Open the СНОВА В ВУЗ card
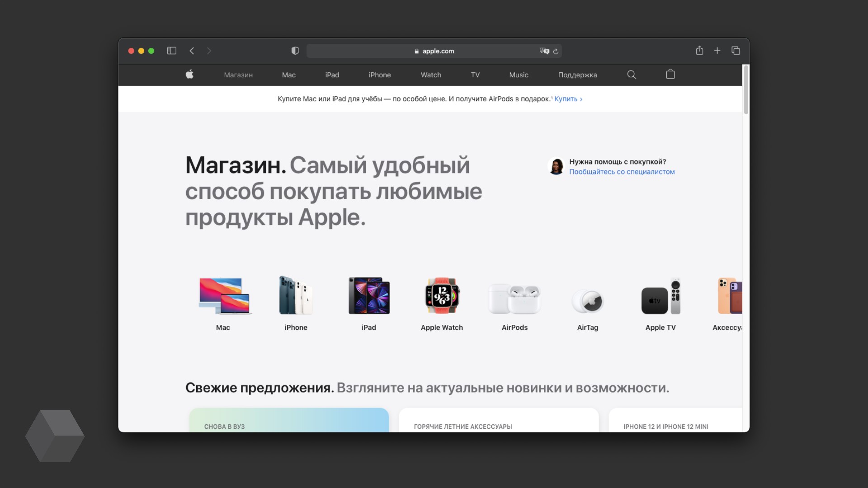Image resolution: width=868 pixels, height=488 pixels. [289, 420]
